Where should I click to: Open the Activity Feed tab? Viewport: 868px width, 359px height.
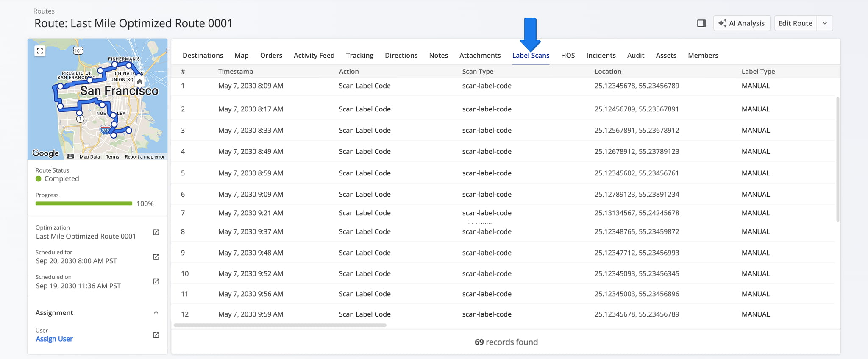pos(314,55)
